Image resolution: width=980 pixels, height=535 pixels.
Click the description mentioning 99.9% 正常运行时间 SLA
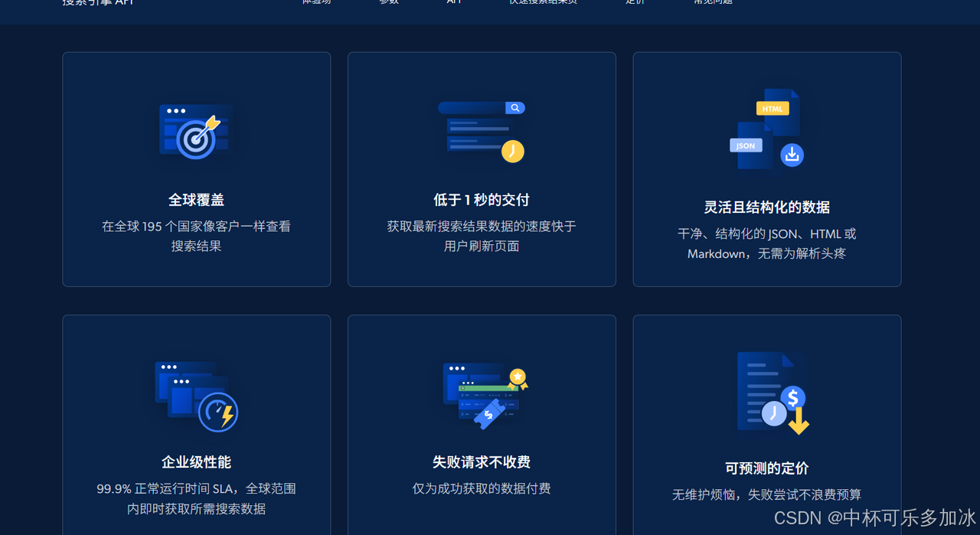pyautogui.click(x=196, y=499)
